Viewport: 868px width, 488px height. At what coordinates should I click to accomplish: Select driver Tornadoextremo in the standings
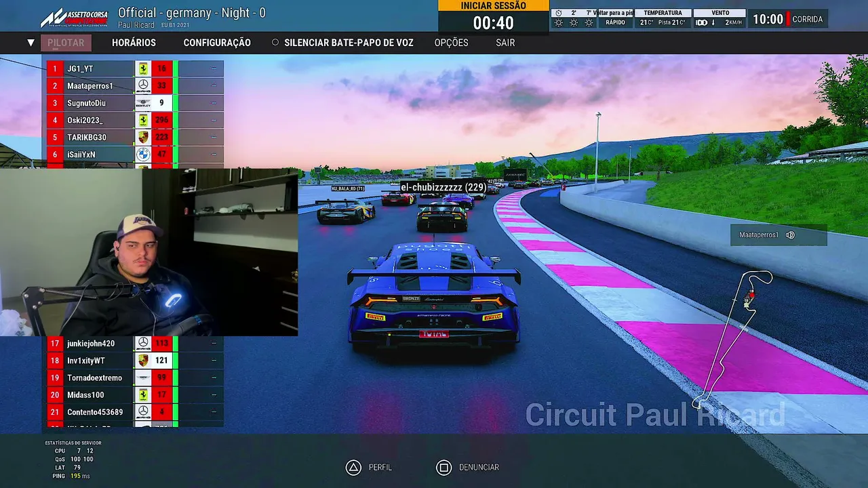click(x=135, y=378)
